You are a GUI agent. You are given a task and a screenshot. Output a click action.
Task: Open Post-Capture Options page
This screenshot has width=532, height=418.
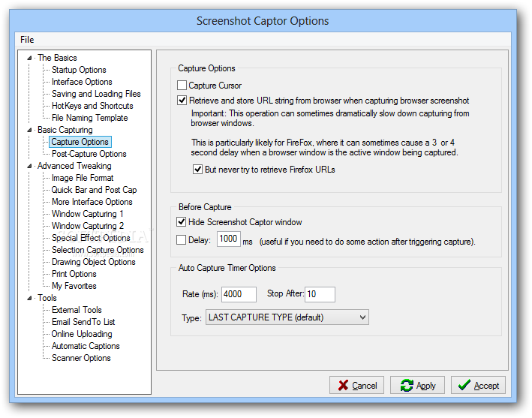[89, 154]
